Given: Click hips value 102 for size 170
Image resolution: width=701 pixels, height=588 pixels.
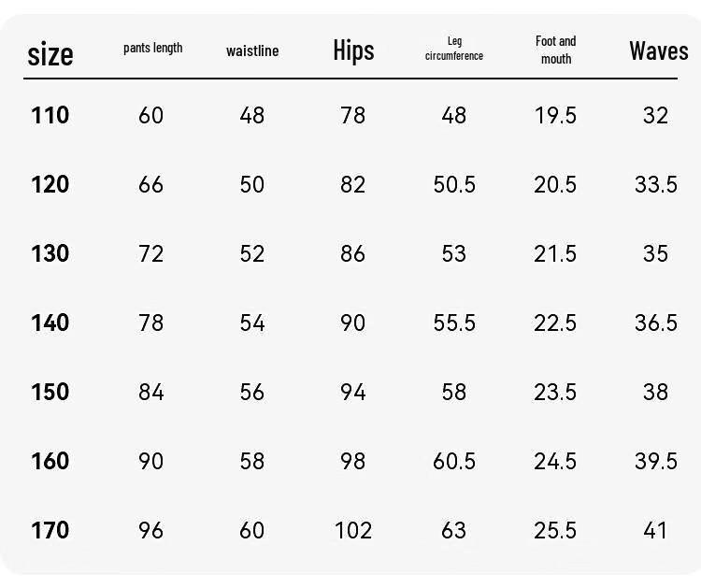Looking at the screenshot, I should pos(353,530).
